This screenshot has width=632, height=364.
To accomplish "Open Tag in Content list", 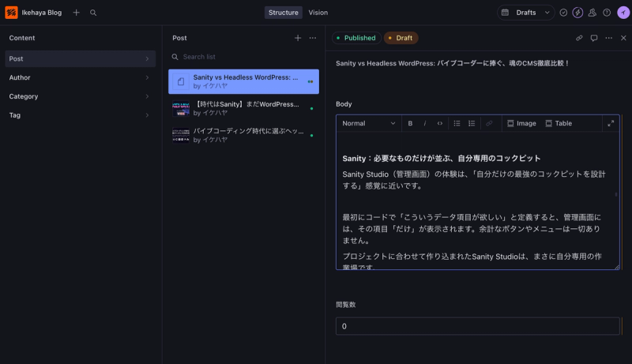I will tap(81, 115).
